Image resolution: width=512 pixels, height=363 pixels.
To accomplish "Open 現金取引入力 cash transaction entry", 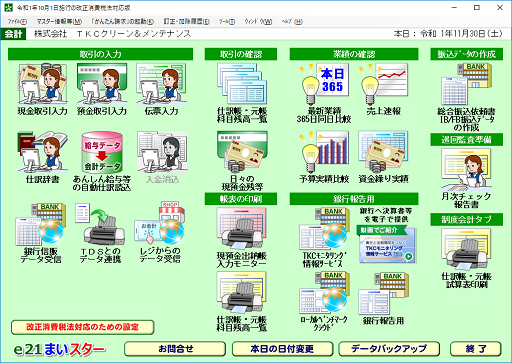I will [x=42, y=89].
